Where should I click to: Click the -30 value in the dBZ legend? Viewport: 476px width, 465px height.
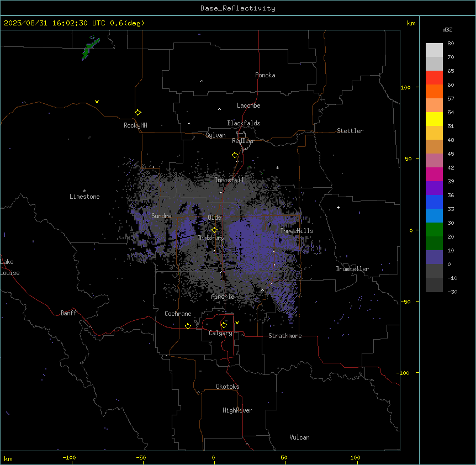click(452, 292)
